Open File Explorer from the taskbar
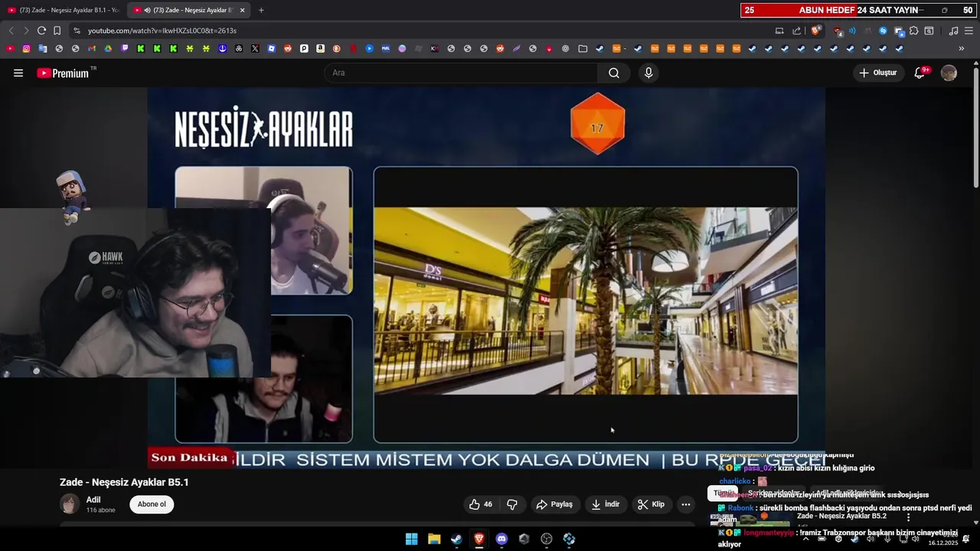The width and height of the screenshot is (980, 551). click(x=434, y=539)
